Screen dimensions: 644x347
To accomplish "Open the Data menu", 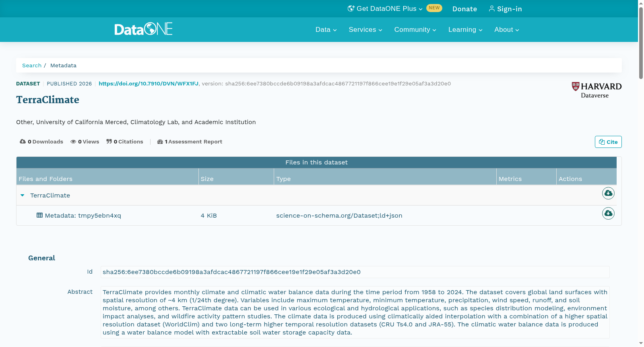I will click(x=326, y=30).
